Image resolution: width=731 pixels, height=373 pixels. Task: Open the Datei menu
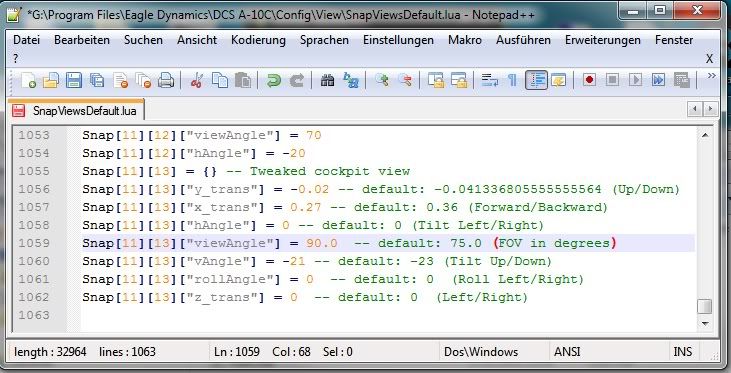(x=27, y=40)
